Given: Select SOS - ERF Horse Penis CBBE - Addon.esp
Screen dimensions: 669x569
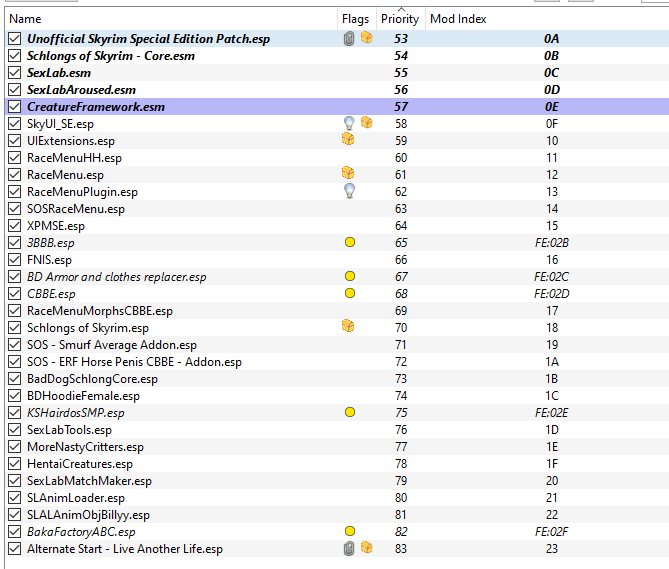Looking at the screenshot, I should (x=134, y=362).
